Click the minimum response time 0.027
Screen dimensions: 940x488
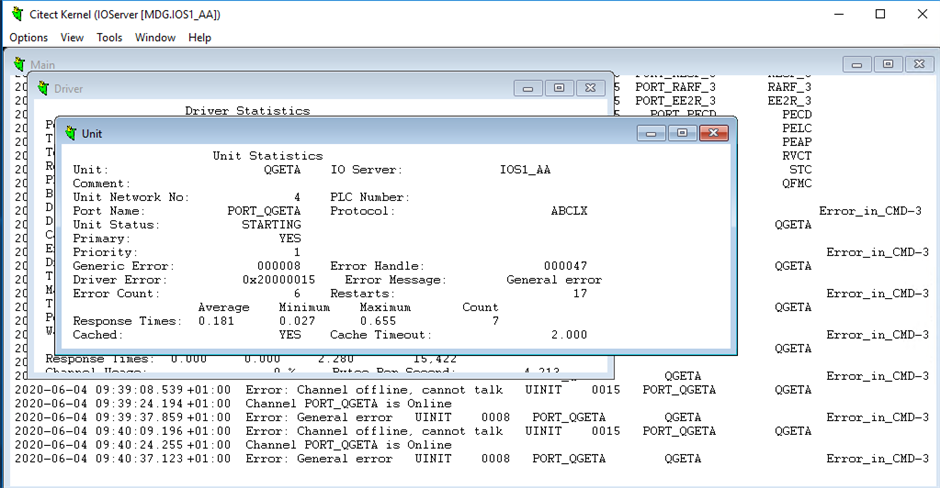(297, 321)
